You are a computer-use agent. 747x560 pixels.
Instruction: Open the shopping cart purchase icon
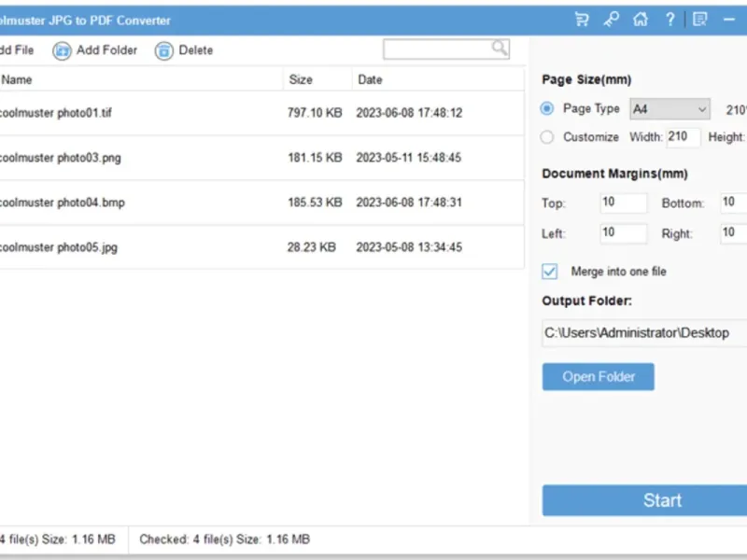[x=582, y=20]
